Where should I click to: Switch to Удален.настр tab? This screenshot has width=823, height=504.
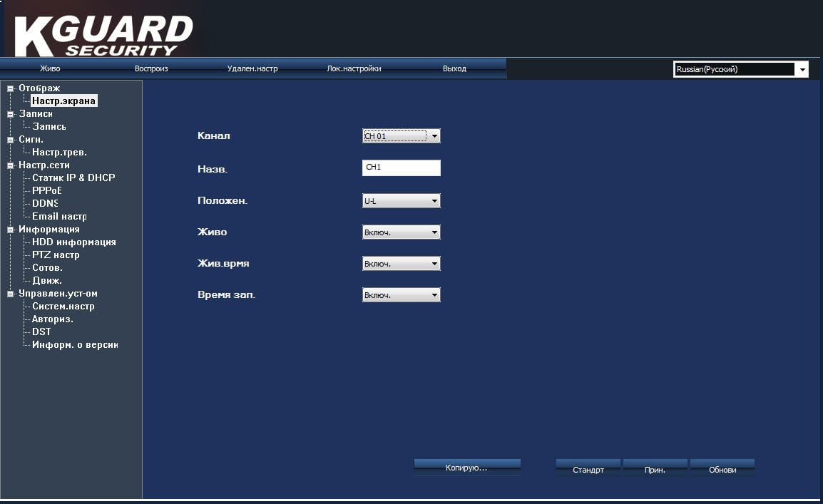click(252, 68)
